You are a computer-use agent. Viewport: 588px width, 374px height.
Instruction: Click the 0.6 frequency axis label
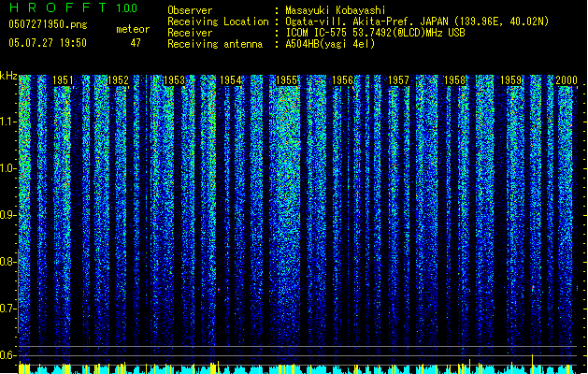7,355
